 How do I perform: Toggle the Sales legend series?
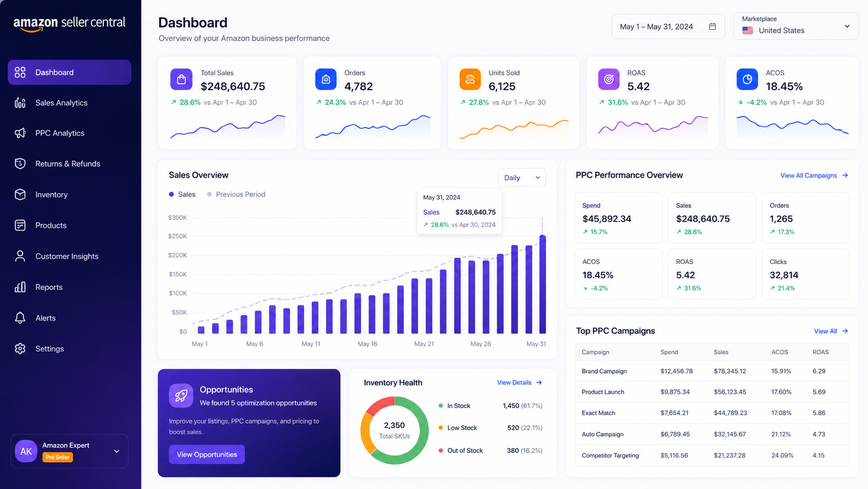pyautogui.click(x=182, y=194)
